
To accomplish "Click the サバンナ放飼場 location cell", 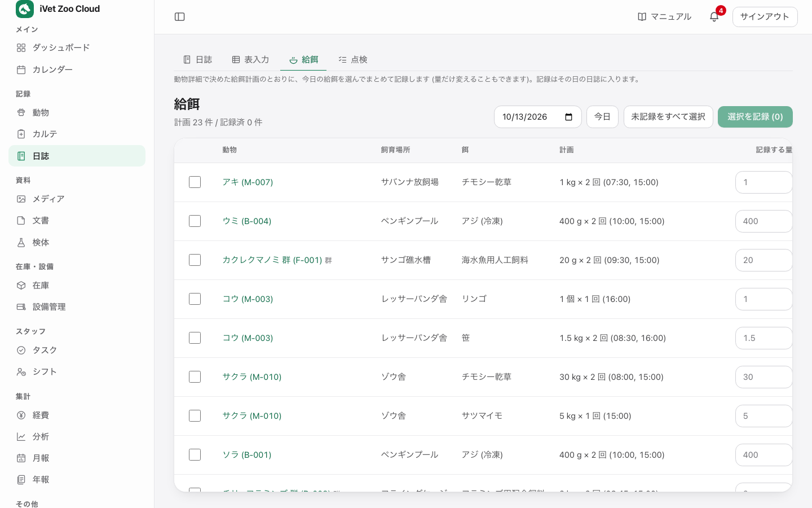I will point(410,182).
